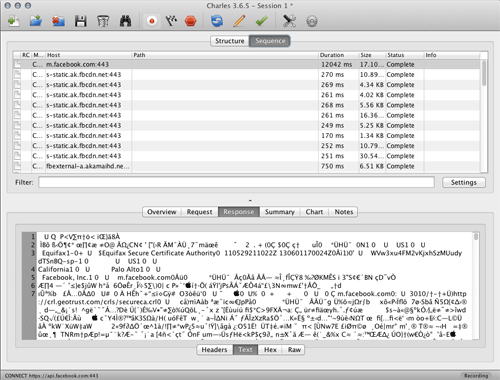Select the row with 5.56 KB size
This screenshot has height=380, width=500.
(x=247, y=105)
